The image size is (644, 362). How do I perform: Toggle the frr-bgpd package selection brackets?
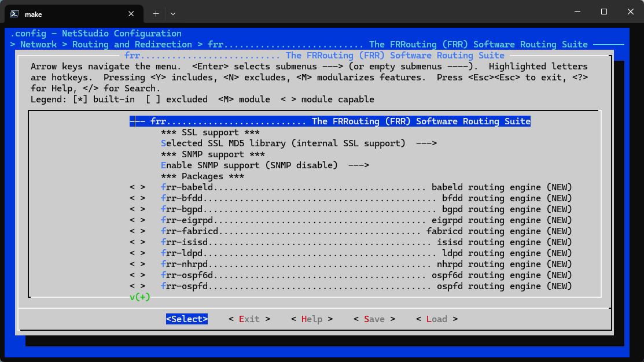click(x=137, y=209)
